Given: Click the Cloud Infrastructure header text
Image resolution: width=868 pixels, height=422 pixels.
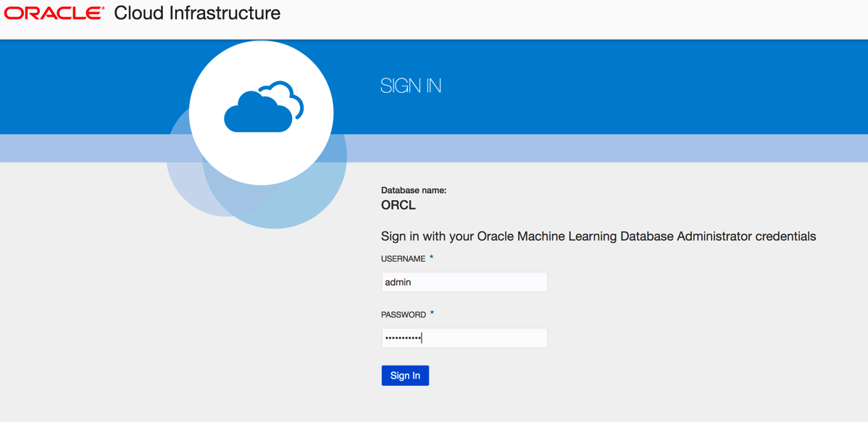Looking at the screenshot, I should click(197, 13).
